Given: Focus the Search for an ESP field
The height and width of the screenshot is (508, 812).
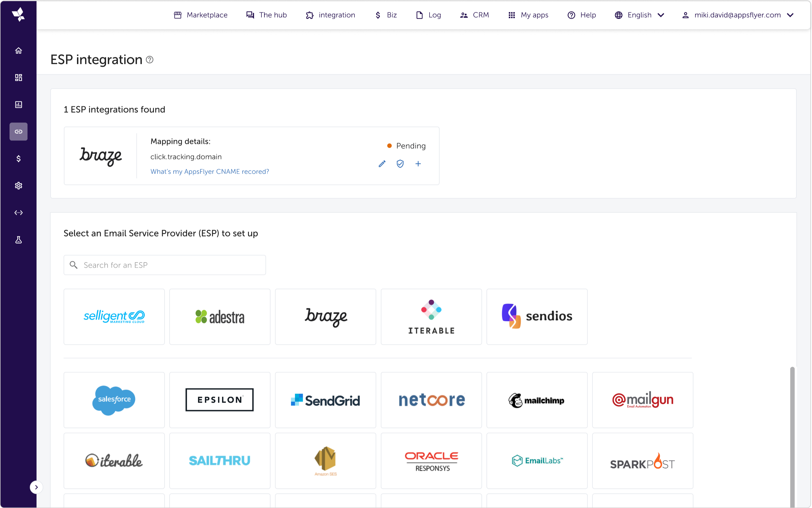Looking at the screenshot, I should click(165, 265).
